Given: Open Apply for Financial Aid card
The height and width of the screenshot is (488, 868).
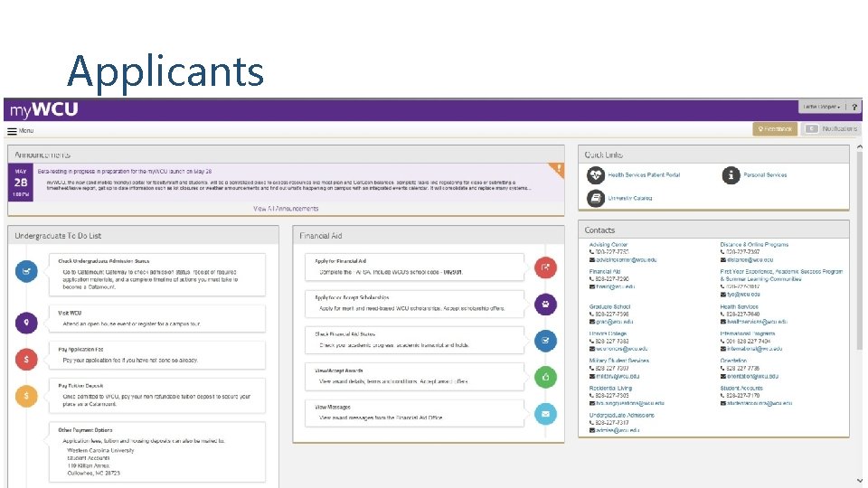Looking at the screenshot, I should pyautogui.click(x=415, y=267).
